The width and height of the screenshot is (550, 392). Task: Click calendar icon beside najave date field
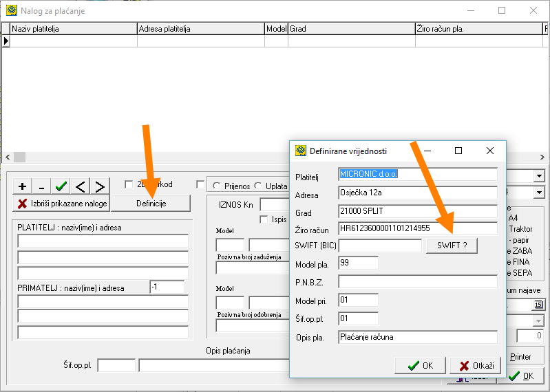tap(538, 305)
